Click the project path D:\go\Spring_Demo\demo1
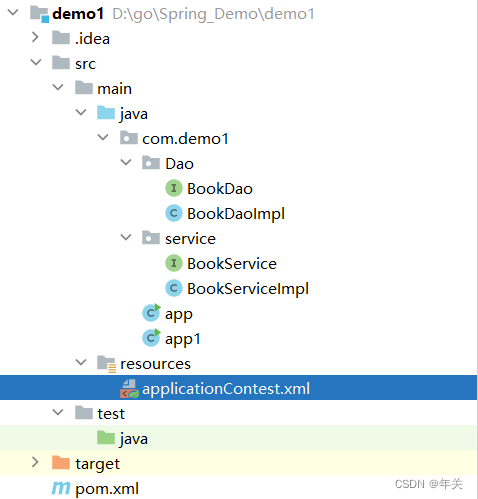The height and width of the screenshot is (499, 478). tap(213, 14)
